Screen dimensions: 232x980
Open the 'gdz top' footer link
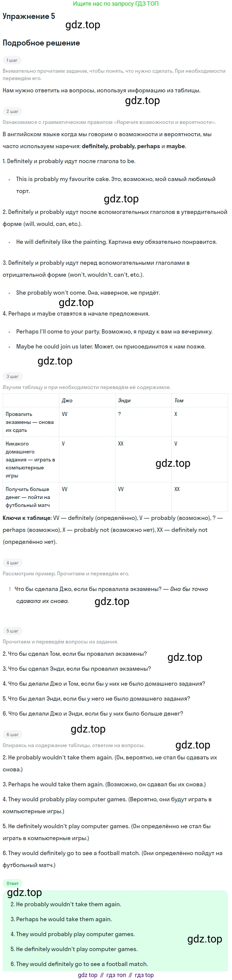tap(87, 975)
